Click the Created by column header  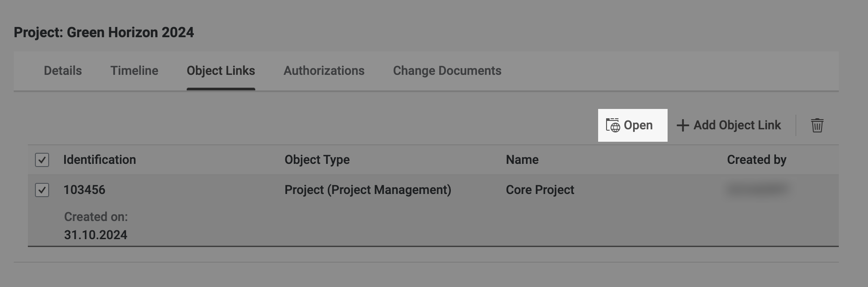pyautogui.click(x=757, y=160)
